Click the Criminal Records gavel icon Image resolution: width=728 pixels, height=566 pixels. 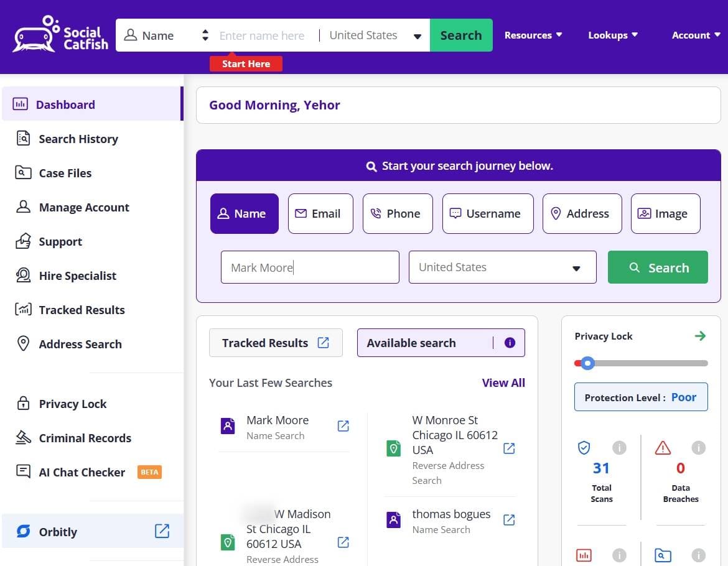pos(23,437)
